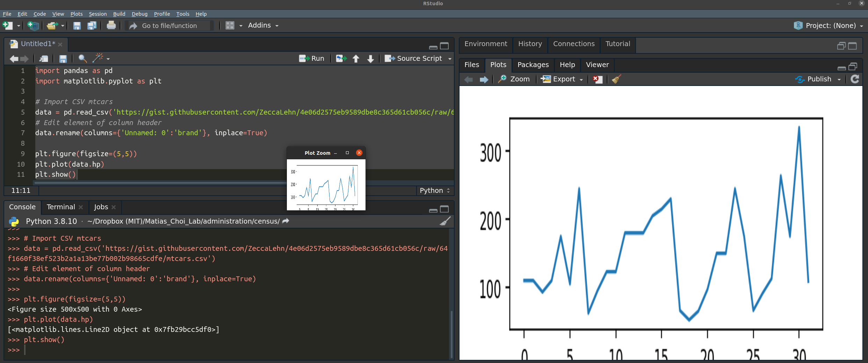
Task: Open Find/Replace with the magnifier icon
Action: [82, 59]
